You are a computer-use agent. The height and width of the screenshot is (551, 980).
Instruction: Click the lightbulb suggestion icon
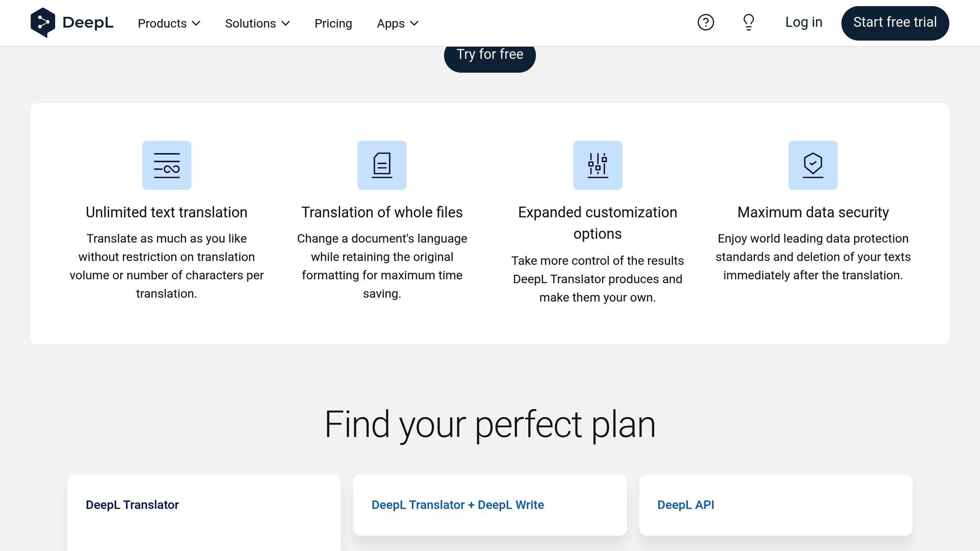click(x=748, y=22)
